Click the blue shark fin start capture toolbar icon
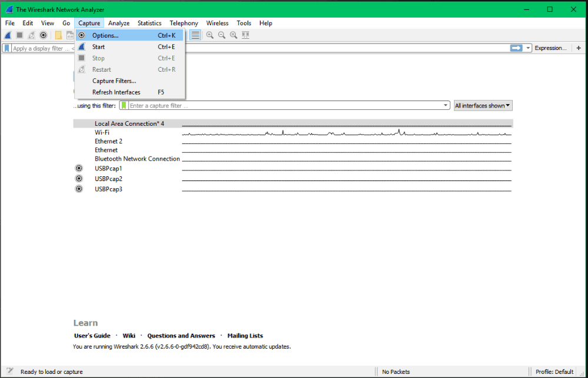The height and width of the screenshot is (378, 588). 8,35
